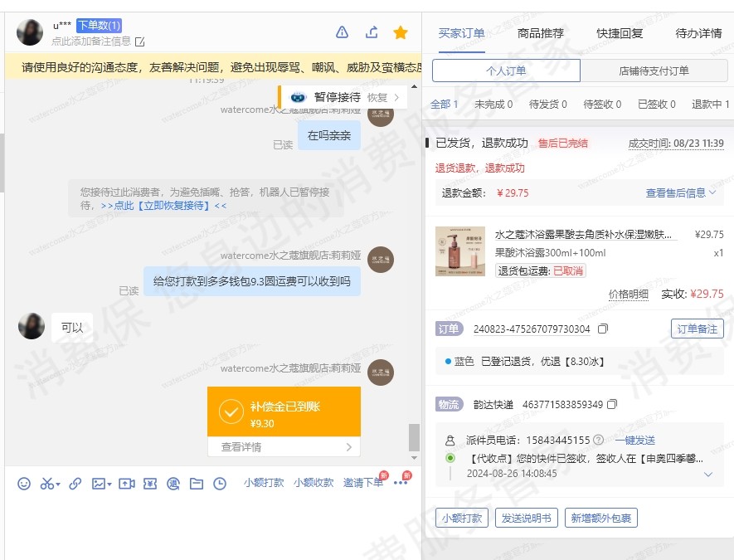Click the 小额打款 button under the order
The height and width of the screenshot is (560, 734).
pyautogui.click(x=462, y=518)
